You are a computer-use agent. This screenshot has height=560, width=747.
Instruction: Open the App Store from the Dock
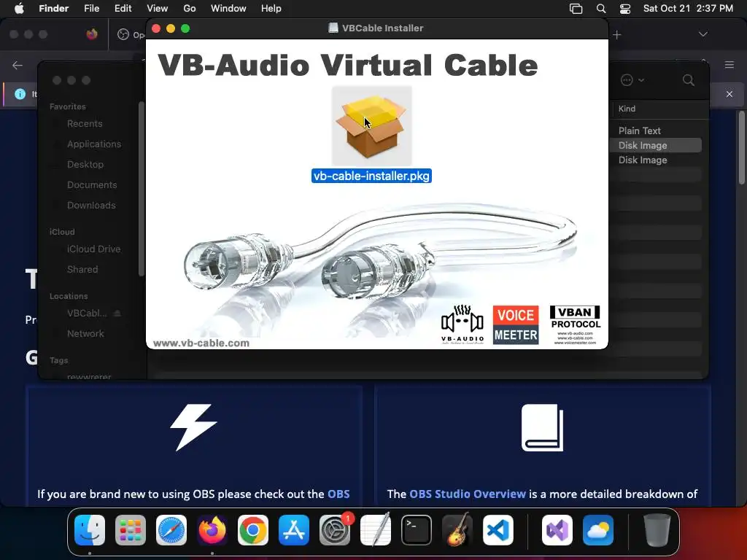click(x=294, y=530)
